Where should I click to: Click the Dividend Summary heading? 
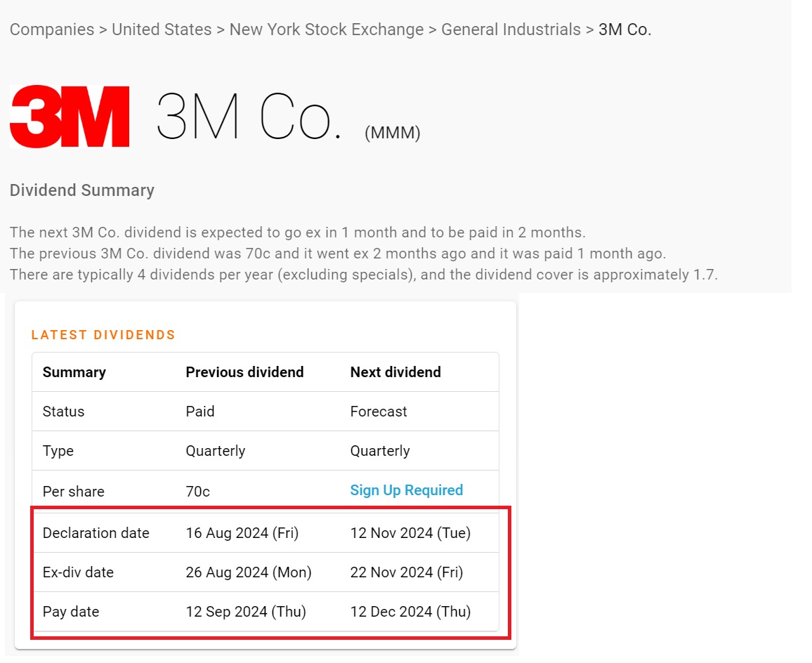(82, 190)
